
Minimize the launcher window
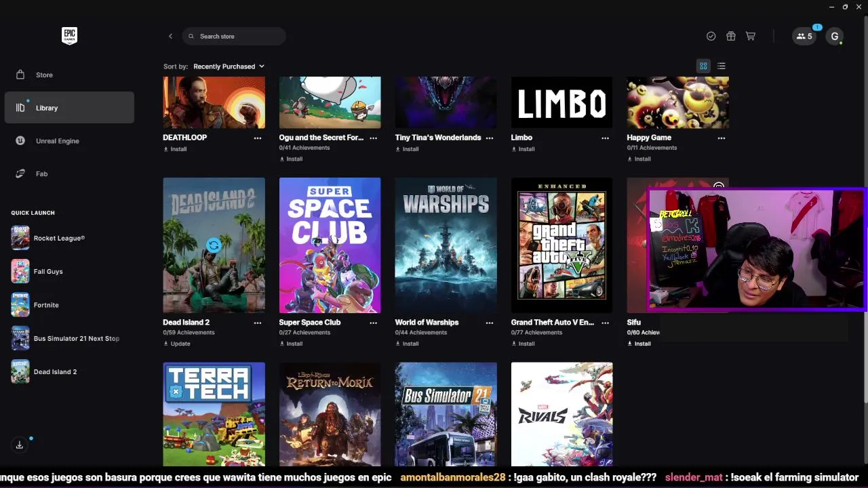[x=831, y=7]
